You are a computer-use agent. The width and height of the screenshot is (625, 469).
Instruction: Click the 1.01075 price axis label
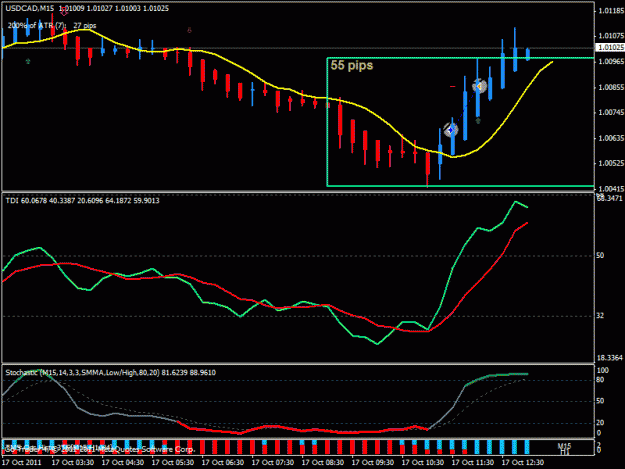611,36
